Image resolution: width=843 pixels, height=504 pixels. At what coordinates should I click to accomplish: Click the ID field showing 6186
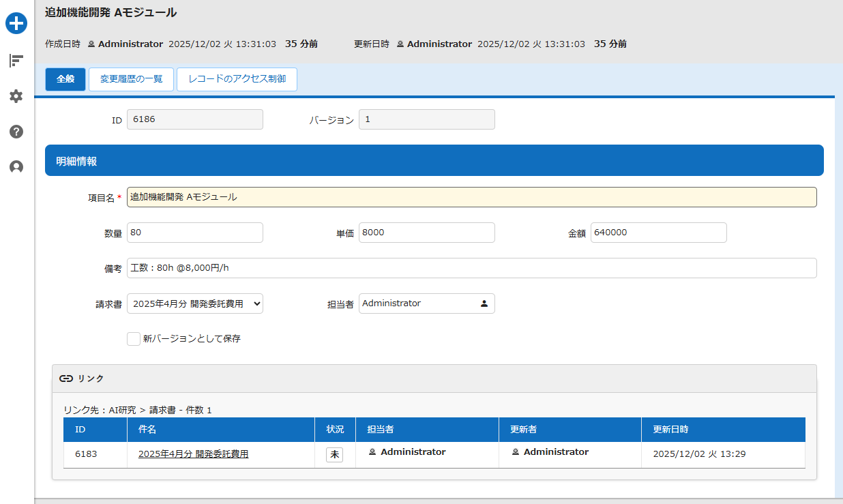(x=195, y=119)
